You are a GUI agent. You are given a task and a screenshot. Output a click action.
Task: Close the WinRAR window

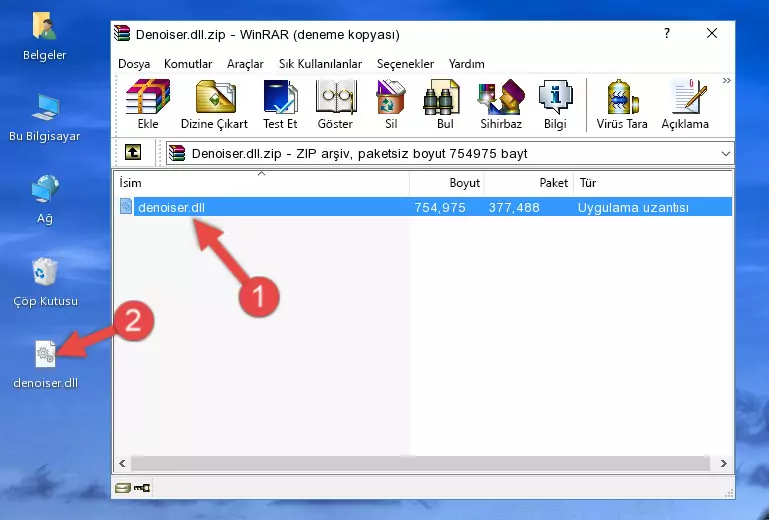[x=712, y=33]
